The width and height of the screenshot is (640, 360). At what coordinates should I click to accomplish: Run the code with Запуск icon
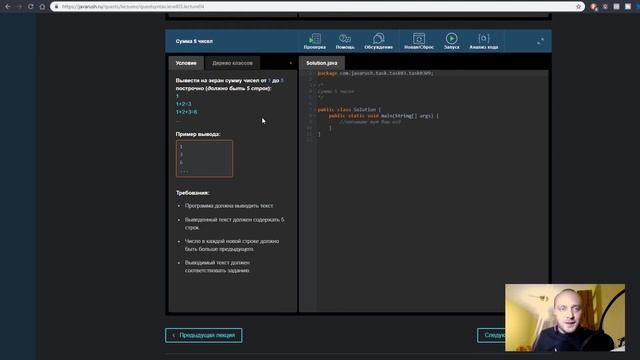pyautogui.click(x=451, y=41)
